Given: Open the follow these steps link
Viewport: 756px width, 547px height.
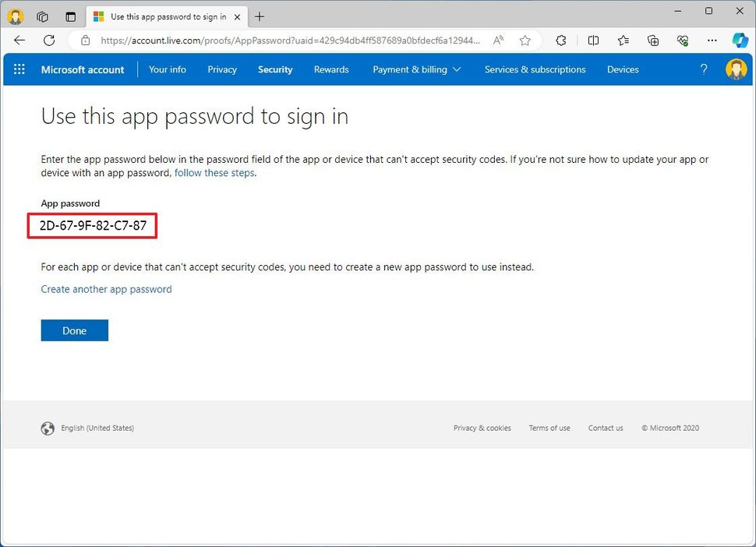Looking at the screenshot, I should 214,172.
